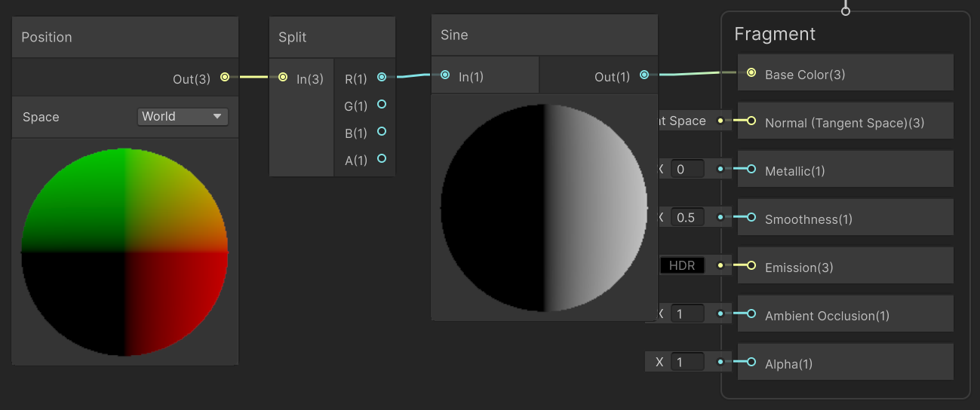
Task: Click the Smoothness 0.5 value field
Action: tap(687, 217)
